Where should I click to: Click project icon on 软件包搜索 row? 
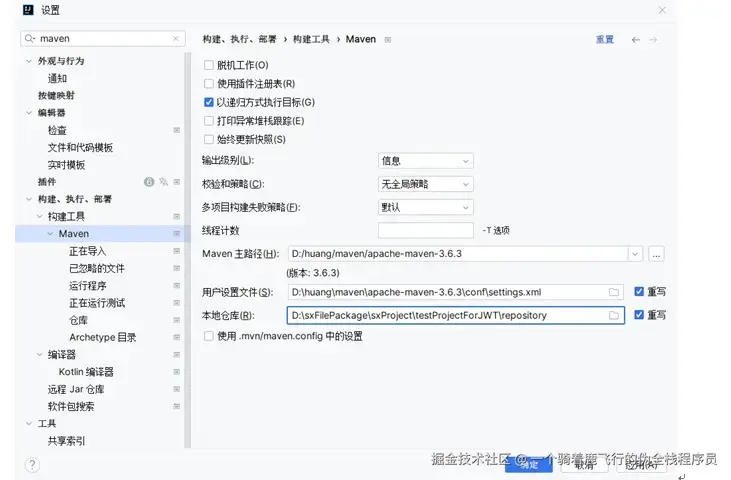pyautogui.click(x=177, y=406)
